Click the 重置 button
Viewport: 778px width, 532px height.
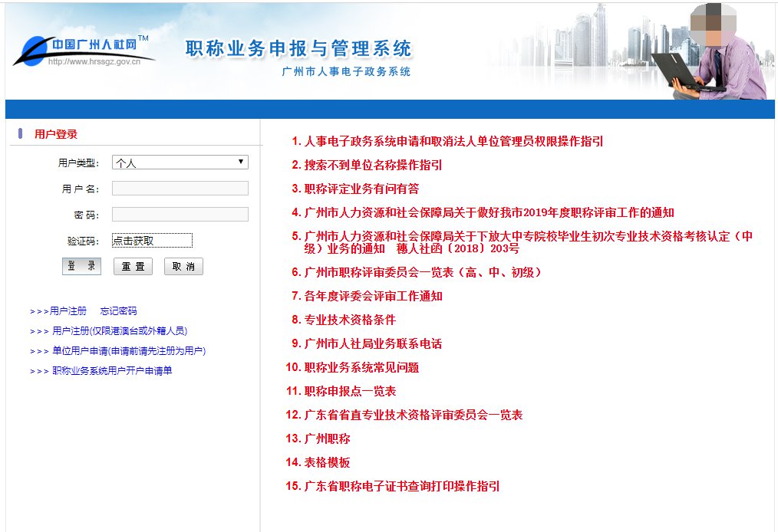(133, 266)
